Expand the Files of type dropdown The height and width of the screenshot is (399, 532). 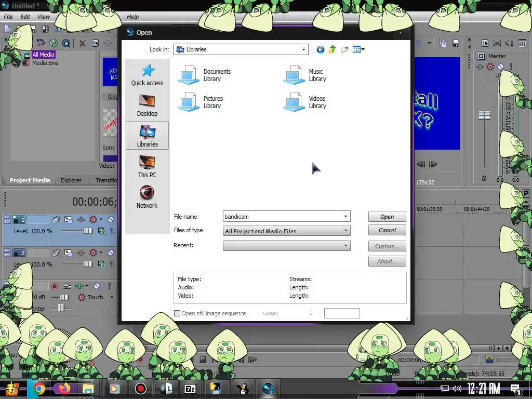click(345, 231)
